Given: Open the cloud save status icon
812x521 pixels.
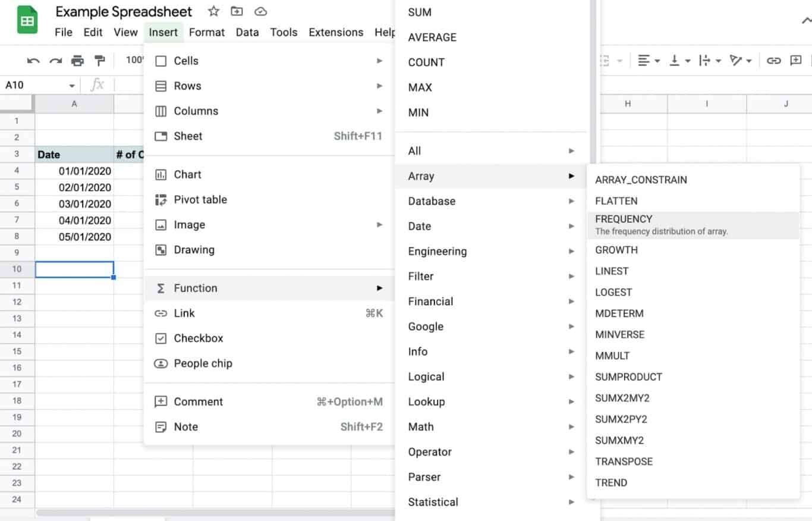Looking at the screenshot, I should point(260,11).
